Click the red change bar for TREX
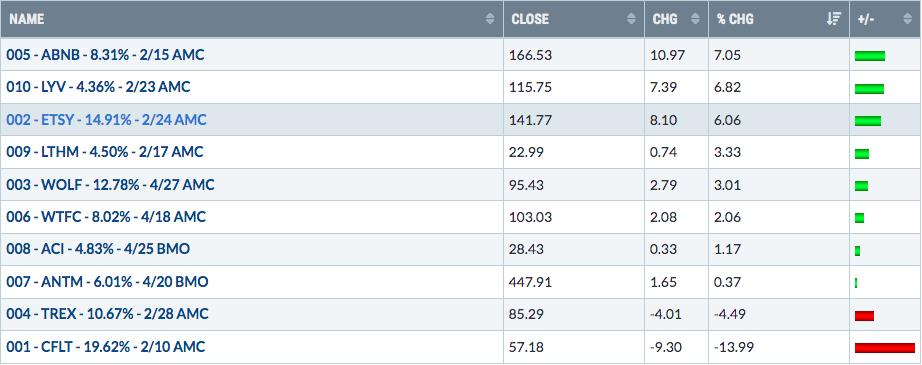Viewport: 922px width, 365px height. pos(864,316)
